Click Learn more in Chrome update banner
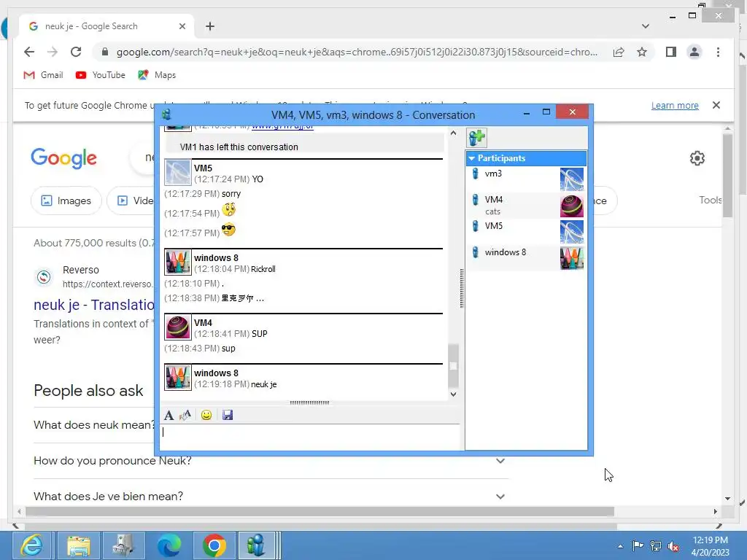Viewport: 747px width, 560px height. click(675, 105)
